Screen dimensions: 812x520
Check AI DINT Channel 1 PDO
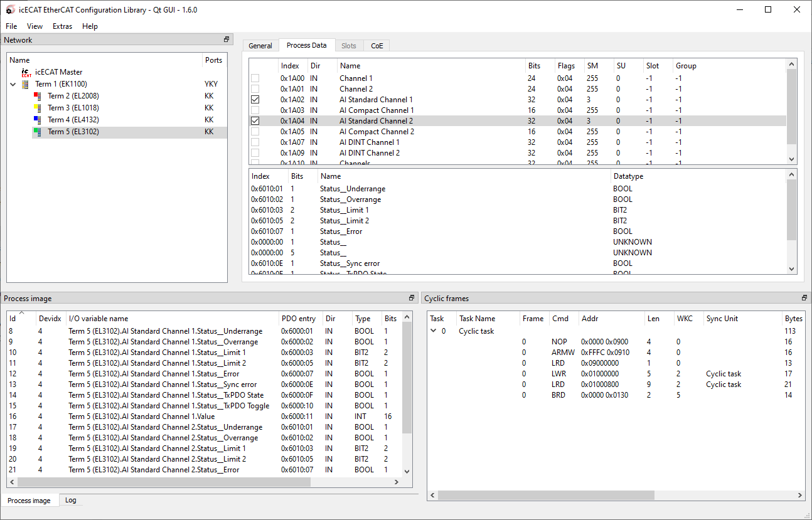[x=255, y=142]
